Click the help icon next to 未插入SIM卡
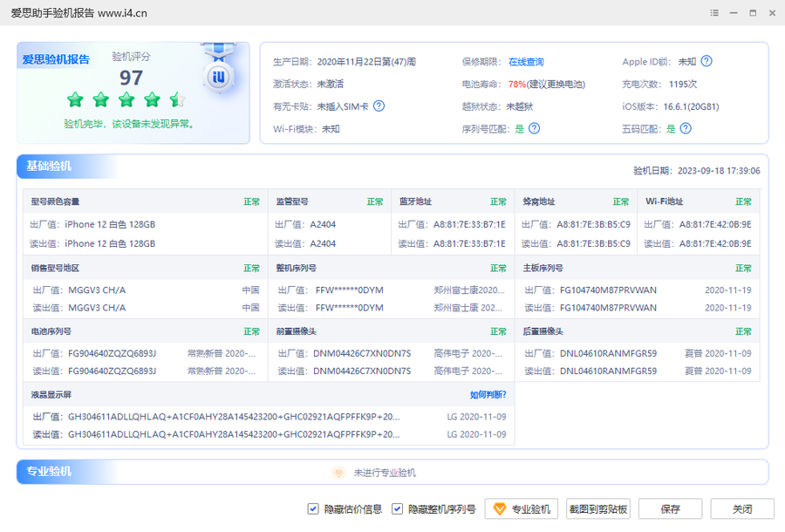The image size is (785, 532). (x=379, y=106)
